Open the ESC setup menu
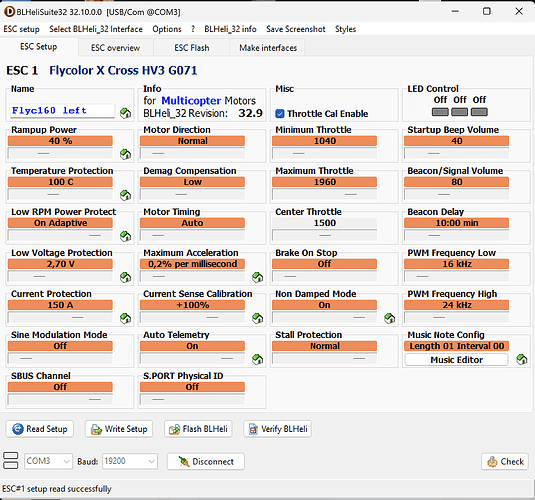Screen dimensions: 535x500 point(21,29)
